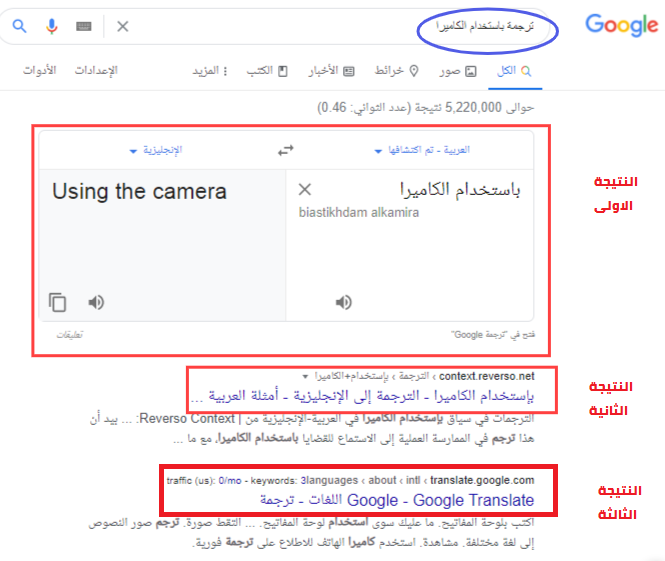Switch to the صور images tab
Viewport: 665px width, 561px height.
[x=458, y=71]
